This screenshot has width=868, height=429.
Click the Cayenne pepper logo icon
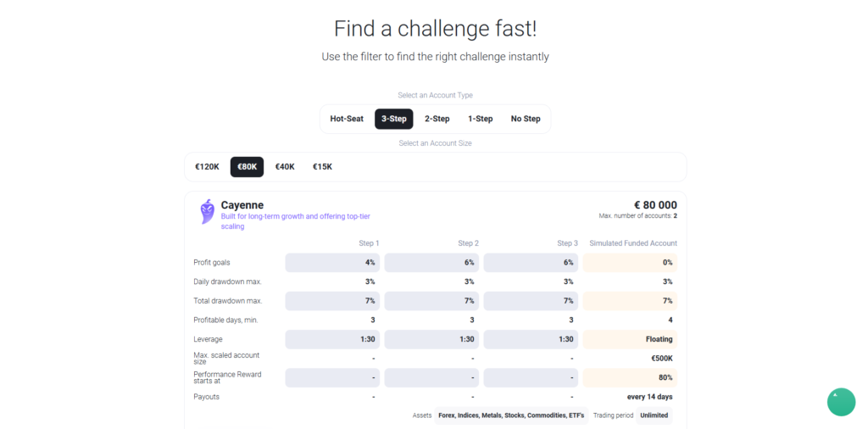(207, 211)
